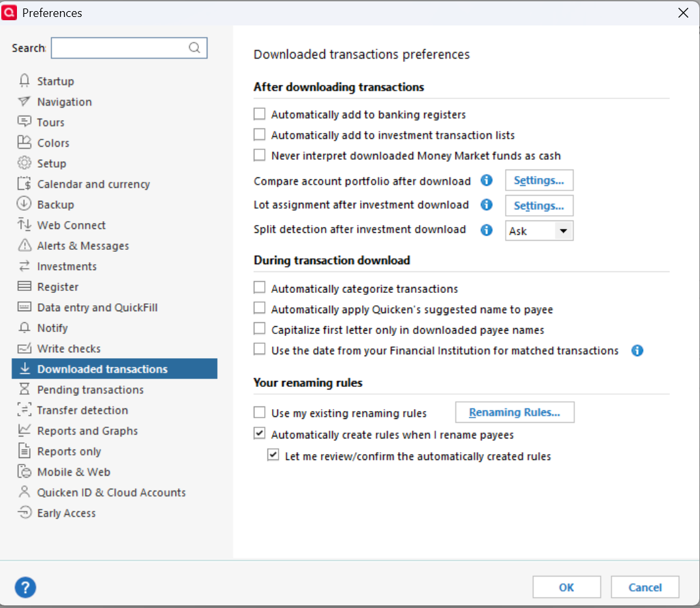
Task: Open help with the question mark icon
Action: (25, 588)
